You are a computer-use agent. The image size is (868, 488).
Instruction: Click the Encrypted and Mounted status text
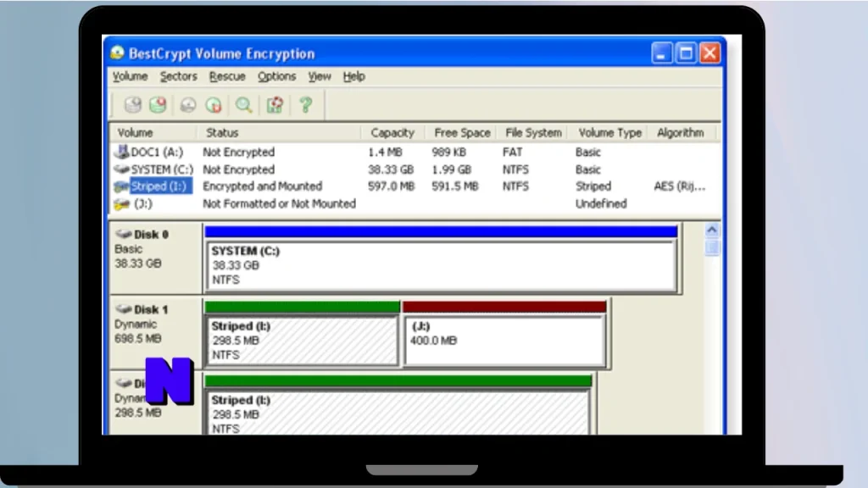tap(262, 186)
